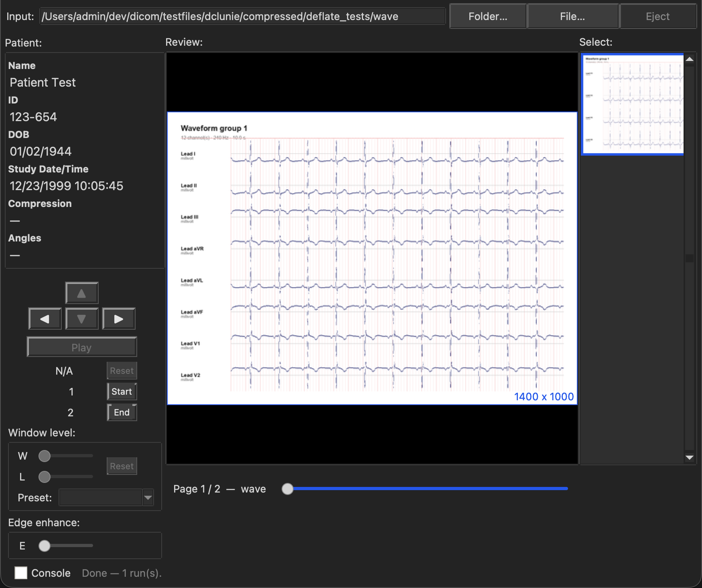Click the Select panel scrollbar thumb
702x588 pixels.
(690, 258)
